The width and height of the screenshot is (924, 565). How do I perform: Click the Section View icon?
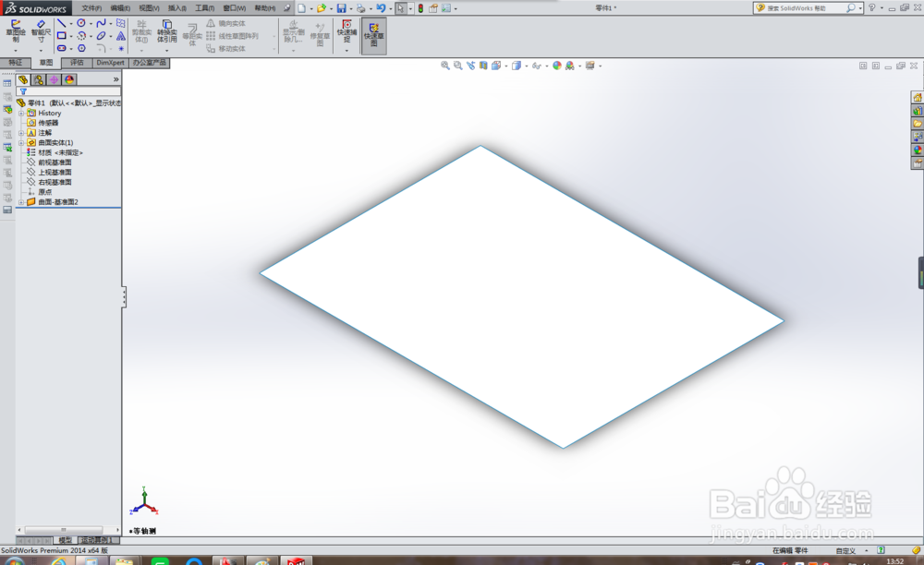(x=483, y=66)
